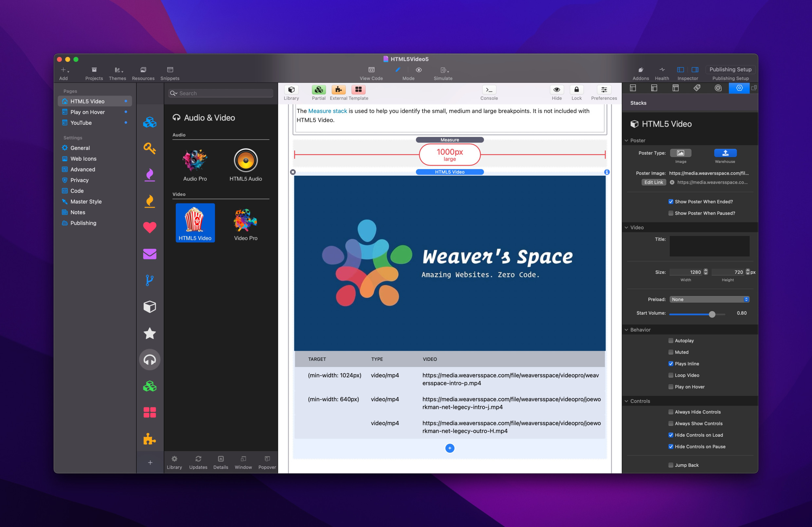The width and height of the screenshot is (812, 527).
Task: Switch to the Details tab
Action: tap(221, 462)
